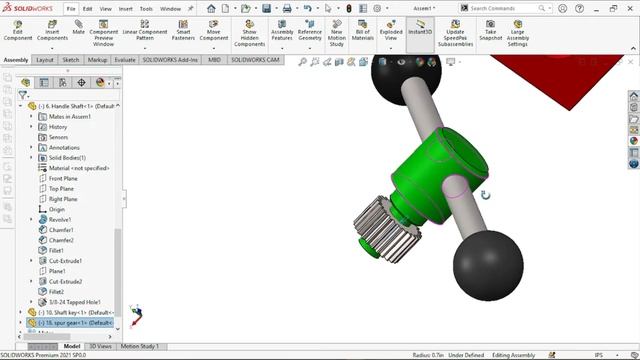
Task: Click the feature tree vertical scrollbar
Action: (x=118, y=272)
